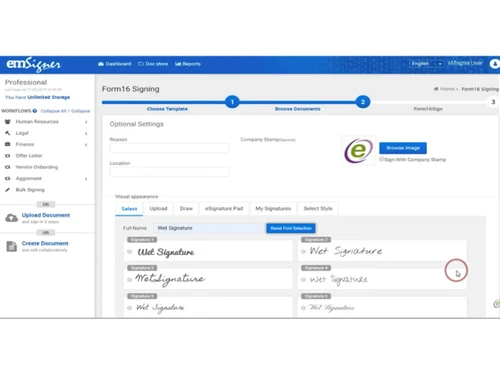Select the Signature 6 radio button
The width and height of the screenshot is (500, 375).
(x=303, y=308)
